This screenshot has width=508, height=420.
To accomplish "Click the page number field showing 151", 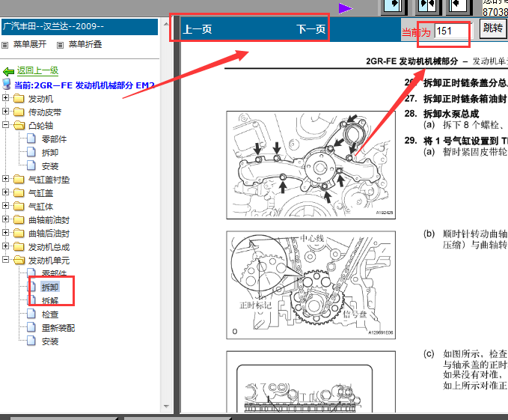I will coord(453,31).
